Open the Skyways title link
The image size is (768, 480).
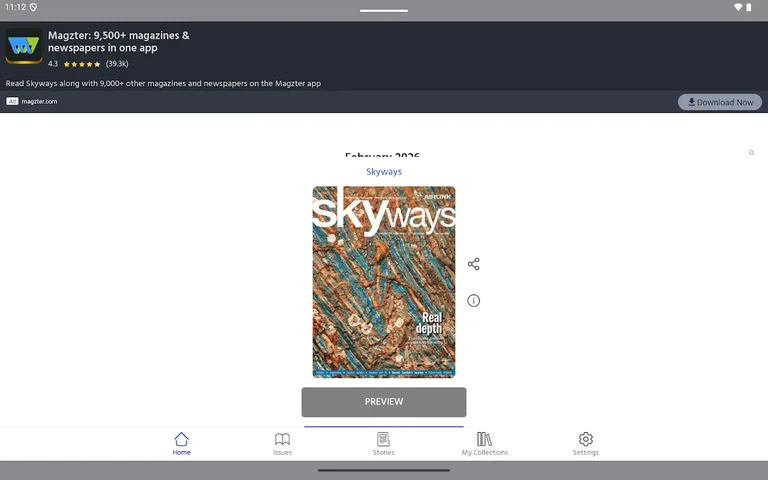[384, 171]
